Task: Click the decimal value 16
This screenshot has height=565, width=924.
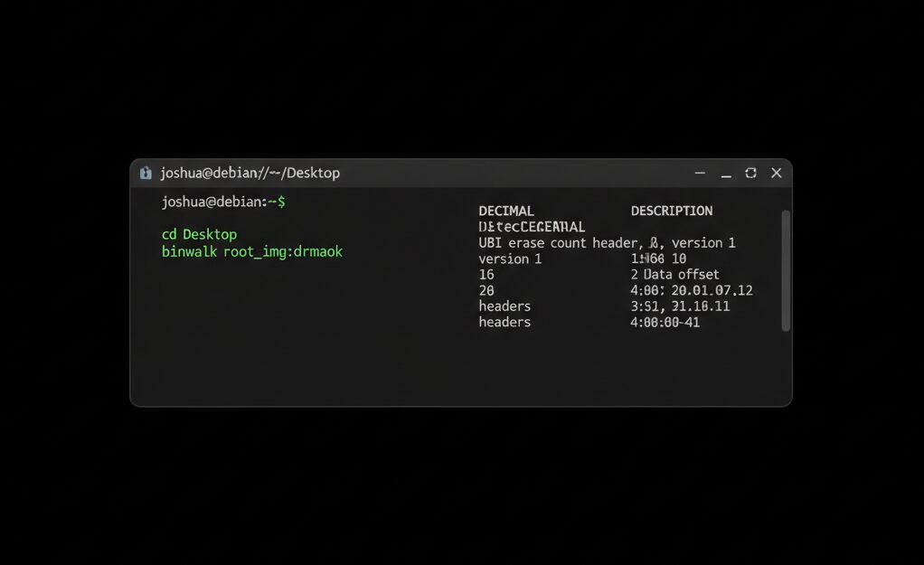Action: click(x=486, y=274)
